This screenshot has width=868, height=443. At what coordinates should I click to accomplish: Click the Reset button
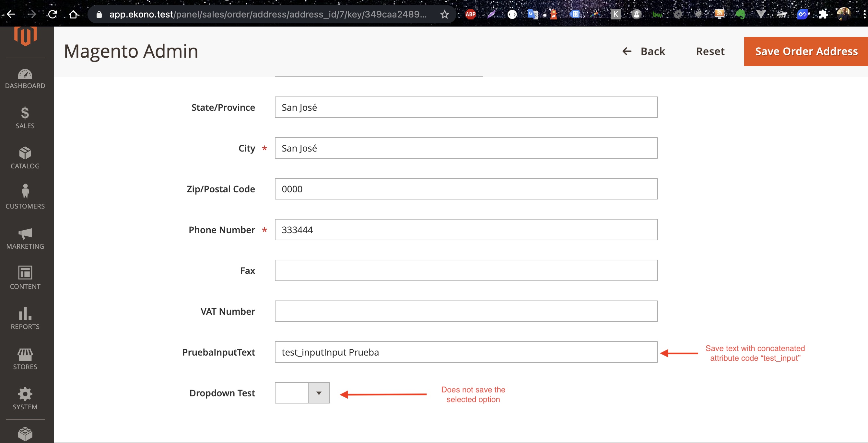(710, 51)
